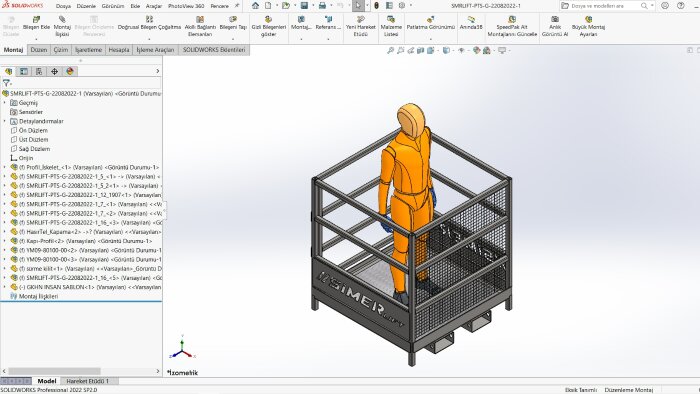Switch to the Hesapla ribbon tab

tap(119, 50)
